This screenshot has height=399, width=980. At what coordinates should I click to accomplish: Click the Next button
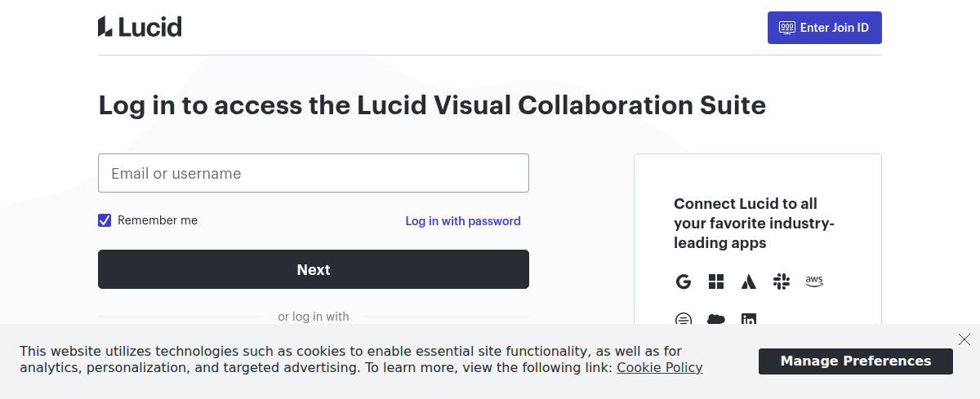(314, 269)
